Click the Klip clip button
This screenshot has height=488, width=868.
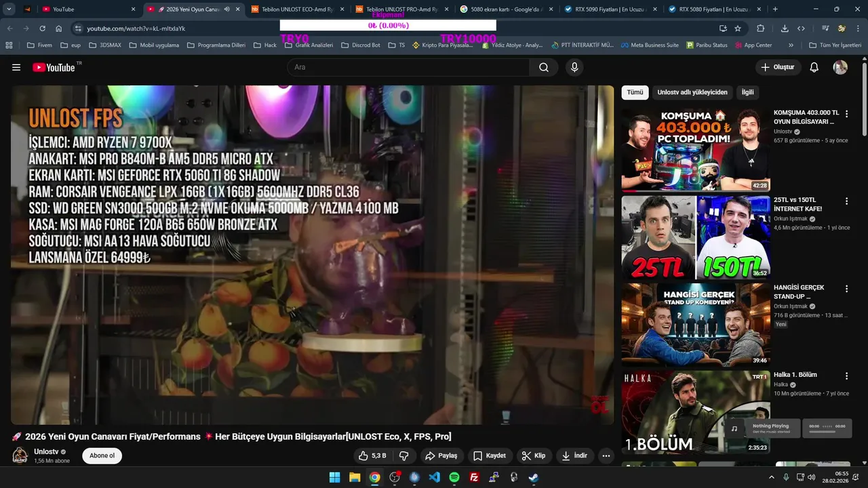point(534,455)
